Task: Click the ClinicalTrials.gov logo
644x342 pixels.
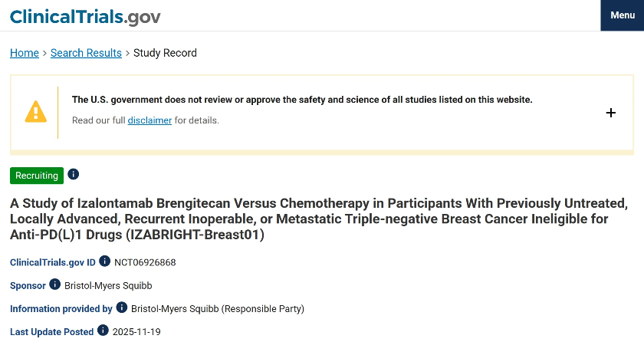Action: pos(85,16)
